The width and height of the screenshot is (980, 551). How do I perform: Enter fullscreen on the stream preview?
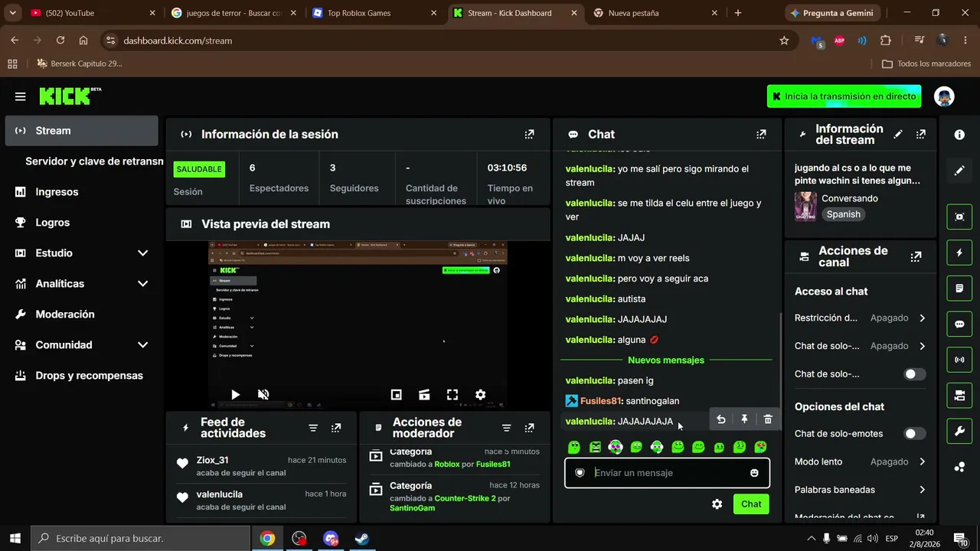coord(452,395)
